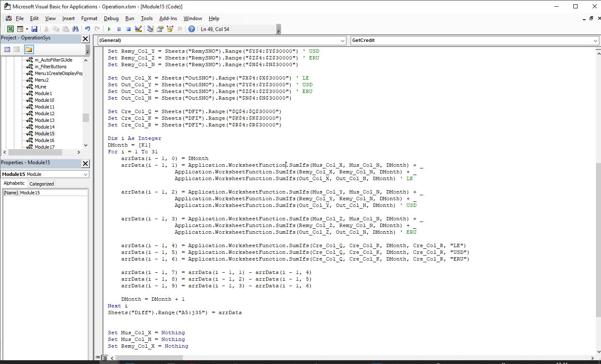The height and width of the screenshot is (364, 601).
Task: Undo the last edit with toolbar arrow
Action: click(x=87, y=29)
